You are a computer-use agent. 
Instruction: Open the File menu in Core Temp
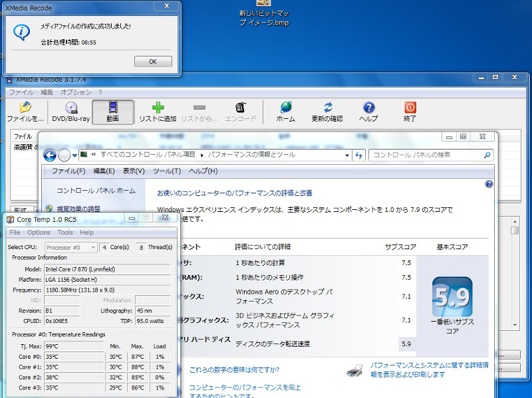tap(15, 233)
